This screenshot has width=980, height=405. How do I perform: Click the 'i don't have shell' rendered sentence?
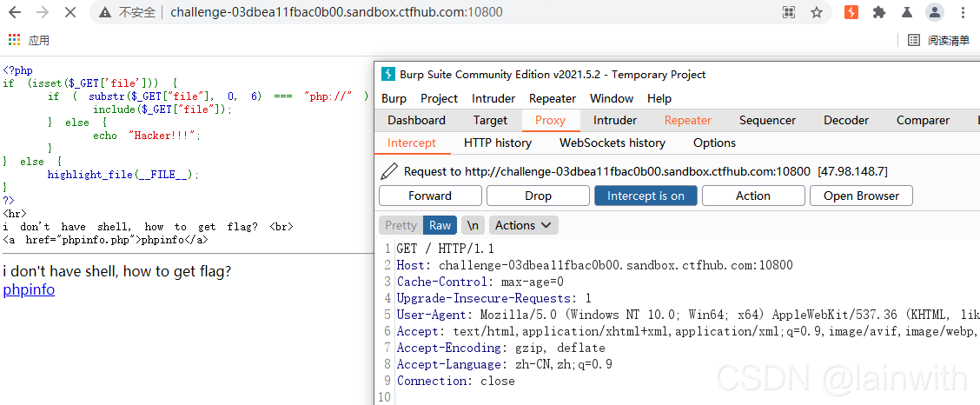click(x=117, y=272)
